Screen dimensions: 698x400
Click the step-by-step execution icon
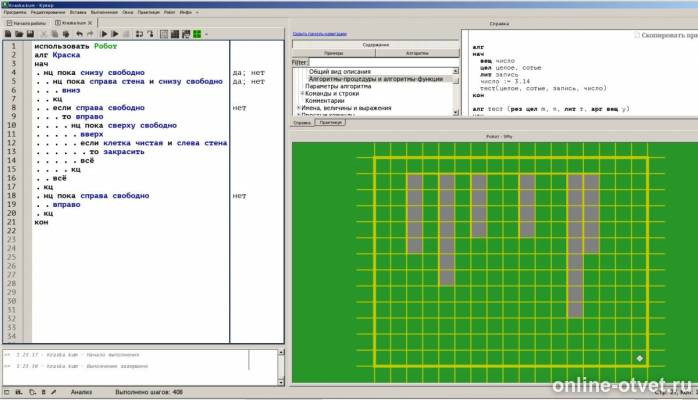[x=115, y=34]
